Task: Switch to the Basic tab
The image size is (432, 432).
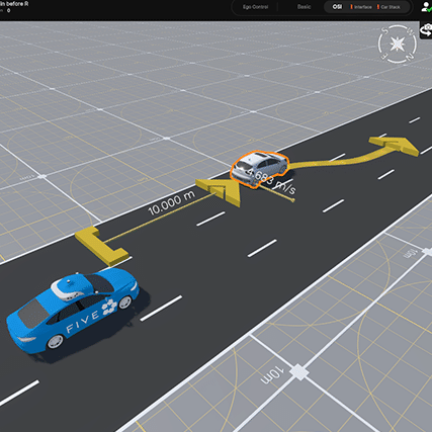Action: tap(304, 7)
